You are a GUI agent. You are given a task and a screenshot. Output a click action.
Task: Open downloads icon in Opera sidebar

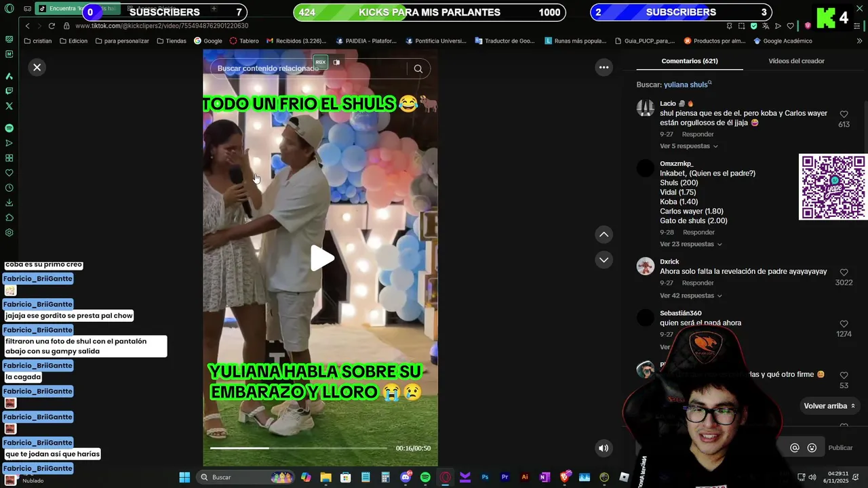coord(9,203)
